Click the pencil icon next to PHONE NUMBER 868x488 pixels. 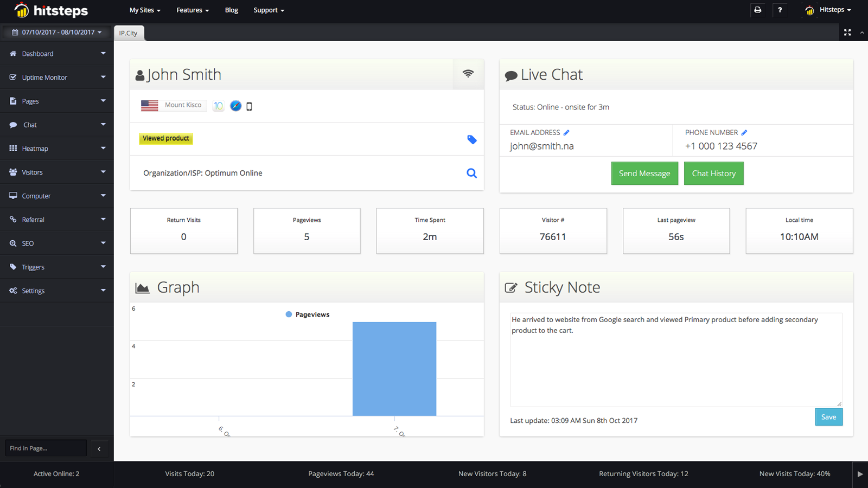744,132
